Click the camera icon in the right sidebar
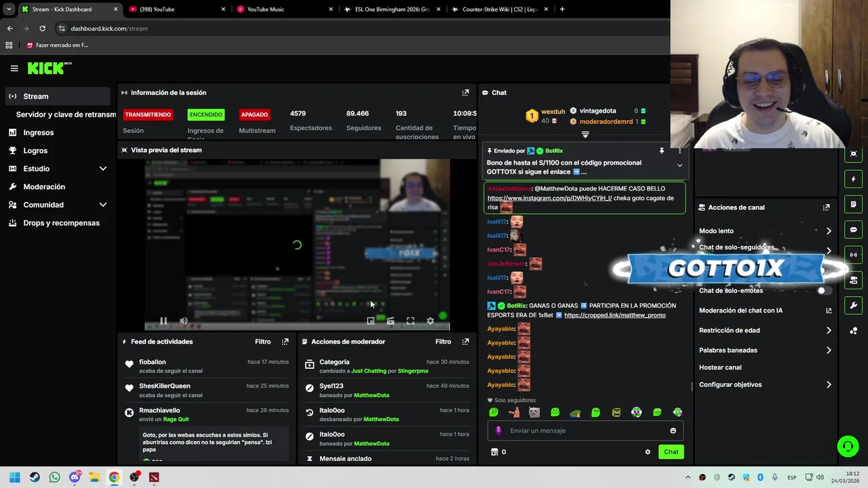Screen dimensions: 868x488 (853, 280)
